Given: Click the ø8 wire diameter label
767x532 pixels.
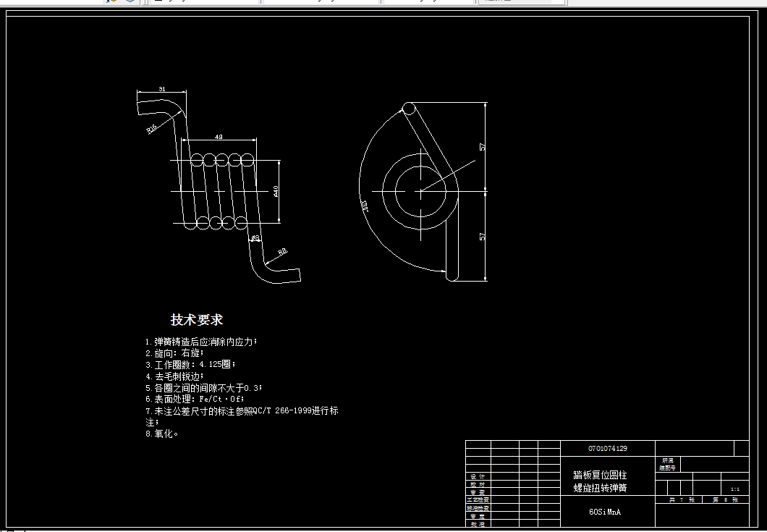Looking at the screenshot, I should click(255, 238).
